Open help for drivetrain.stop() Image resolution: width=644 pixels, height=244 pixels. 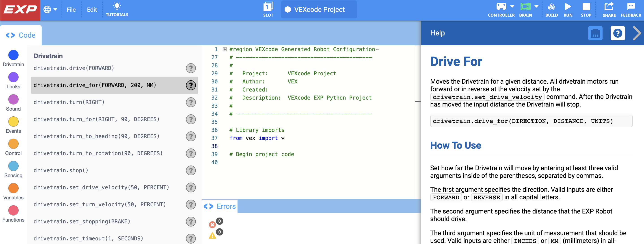pos(191,170)
